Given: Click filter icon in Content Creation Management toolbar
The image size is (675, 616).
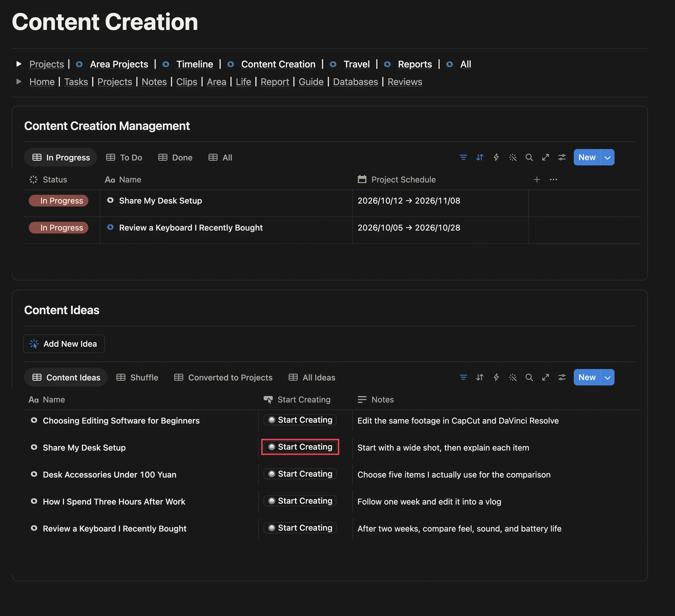Looking at the screenshot, I should pyautogui.click(x=463, y=157).
